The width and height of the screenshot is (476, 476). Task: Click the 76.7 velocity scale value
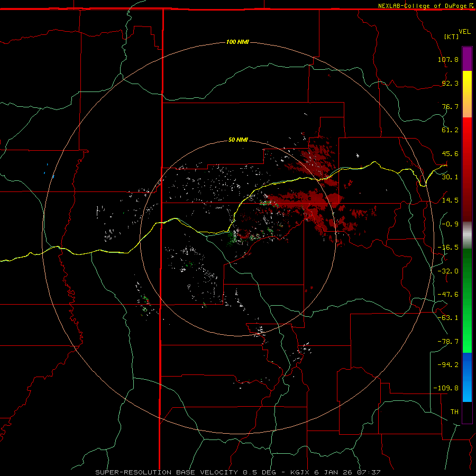[450, 106]
